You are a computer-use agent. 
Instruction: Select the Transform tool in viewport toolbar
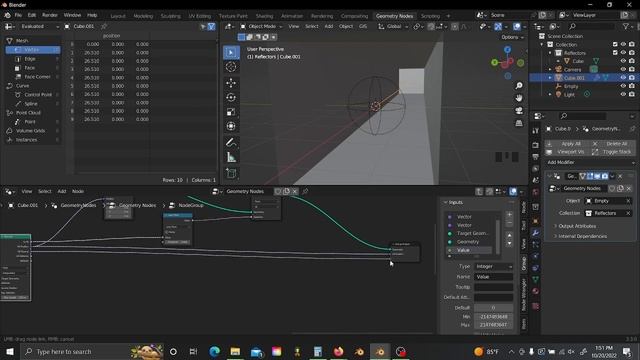pyautogui.click(x=231, y=126)
